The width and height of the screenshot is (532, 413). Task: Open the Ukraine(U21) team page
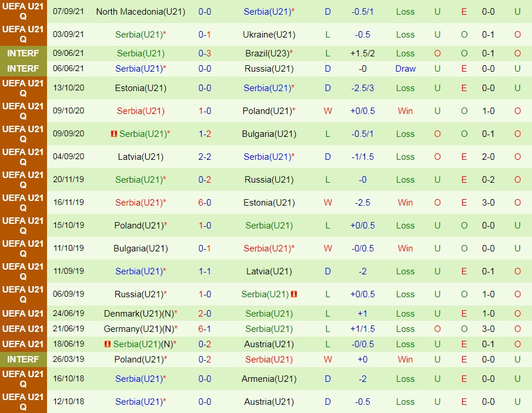269,35
